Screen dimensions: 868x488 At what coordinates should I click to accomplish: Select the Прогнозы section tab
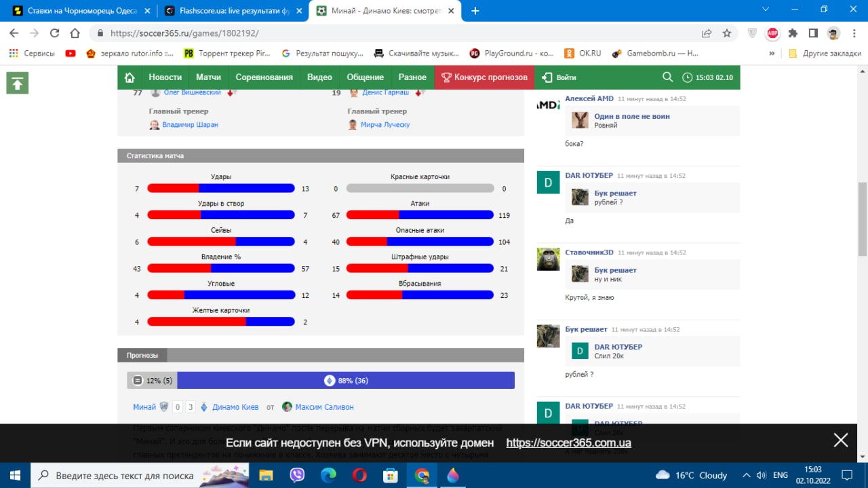[142, 355]
